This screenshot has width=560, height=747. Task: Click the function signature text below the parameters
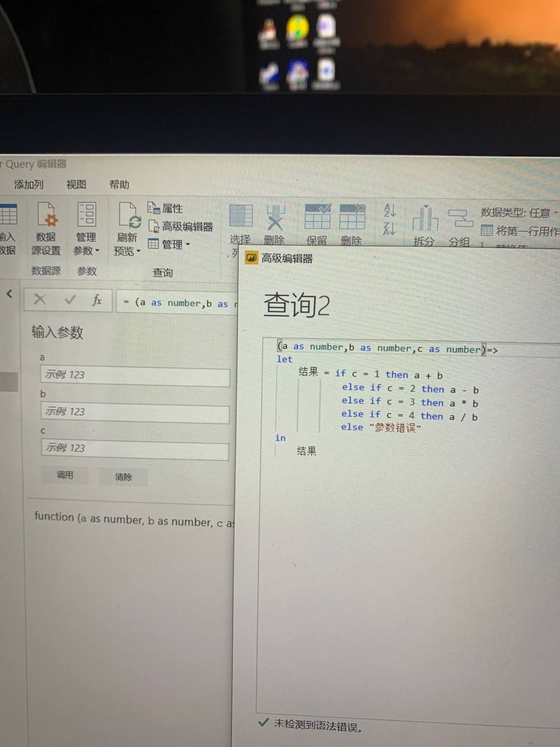click(134, 520)
